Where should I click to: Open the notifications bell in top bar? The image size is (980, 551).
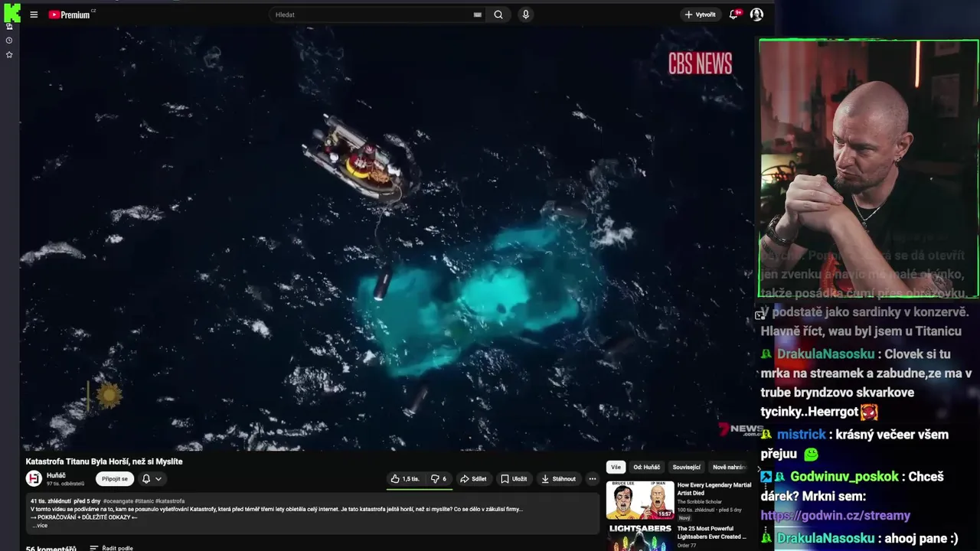click(734, 15)
